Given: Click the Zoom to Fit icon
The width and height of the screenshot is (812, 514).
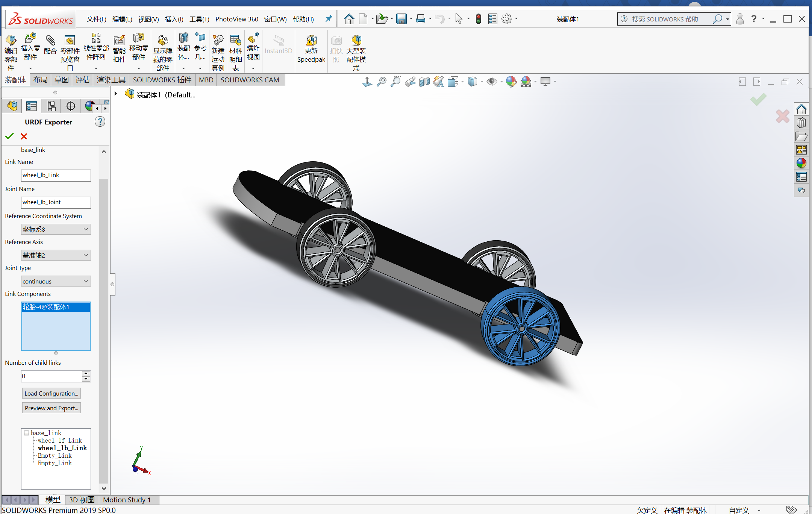Looking at the screenshot, I should coord(382,82).
